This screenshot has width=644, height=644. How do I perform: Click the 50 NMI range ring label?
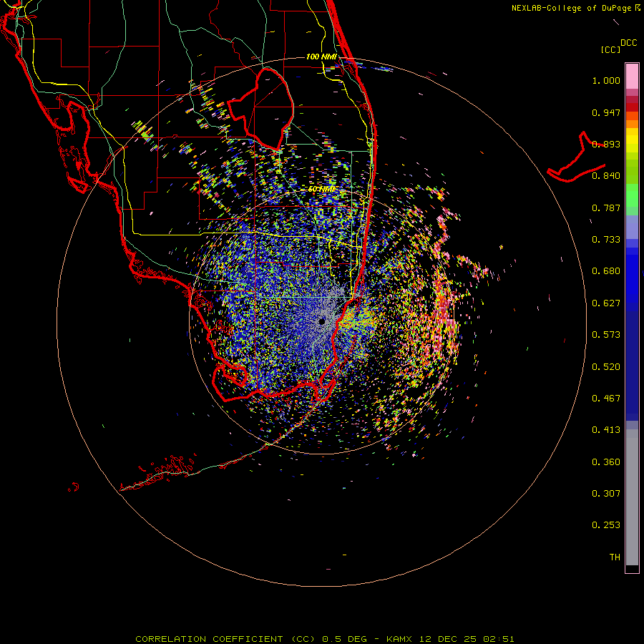point(321,190)
